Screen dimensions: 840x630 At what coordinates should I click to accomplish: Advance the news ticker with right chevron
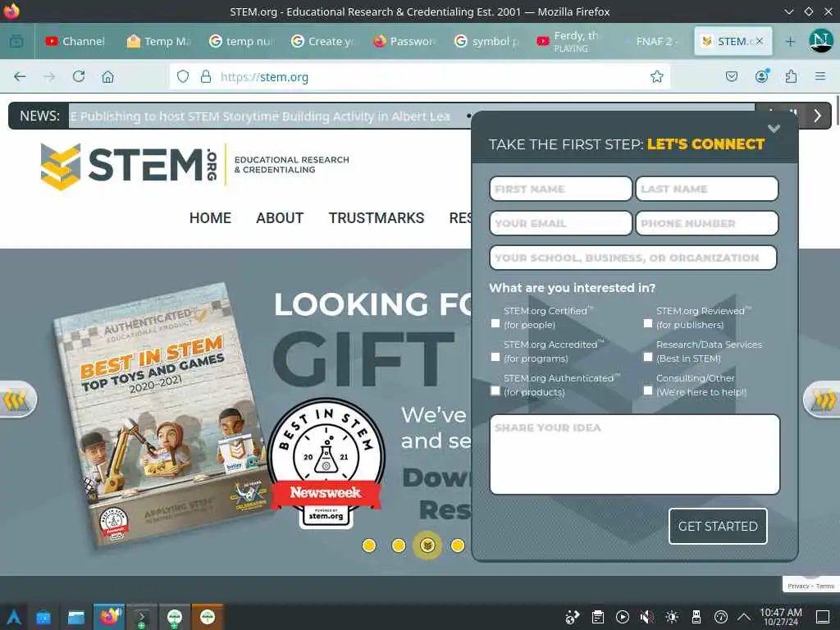[818, 116]
